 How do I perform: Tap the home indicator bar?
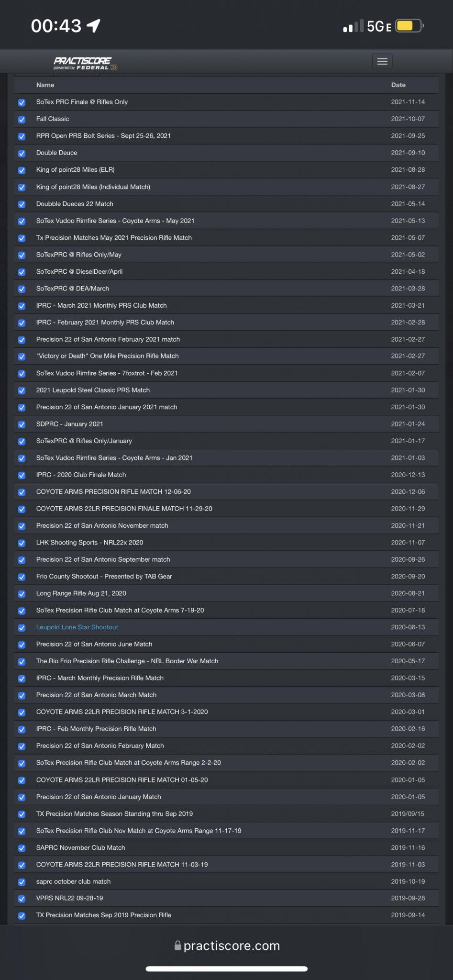click(x=226, y=969)
